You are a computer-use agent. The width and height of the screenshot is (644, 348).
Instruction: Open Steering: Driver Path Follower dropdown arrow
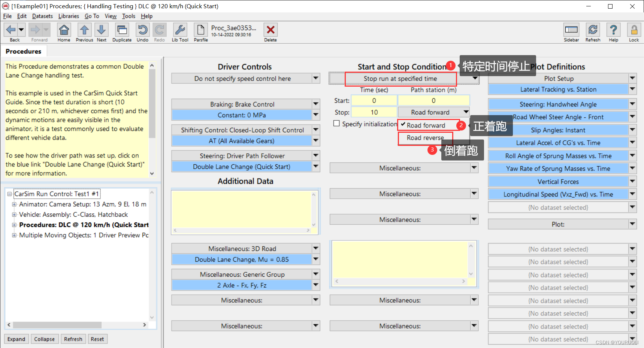(316, 156)
